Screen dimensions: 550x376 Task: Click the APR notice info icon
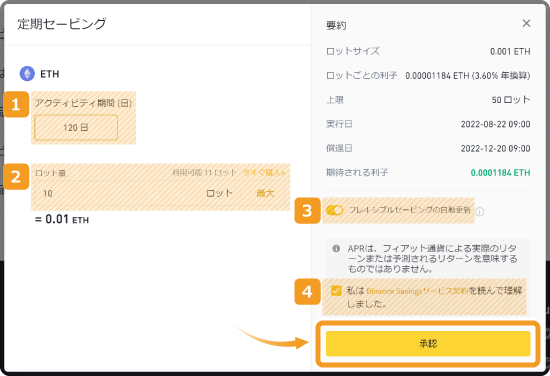336,249
